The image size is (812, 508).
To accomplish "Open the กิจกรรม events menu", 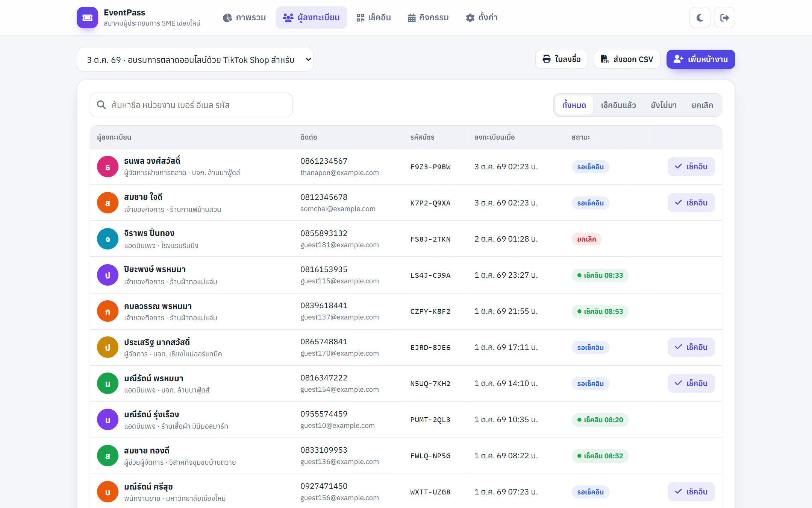I will (x=428, y=18).
